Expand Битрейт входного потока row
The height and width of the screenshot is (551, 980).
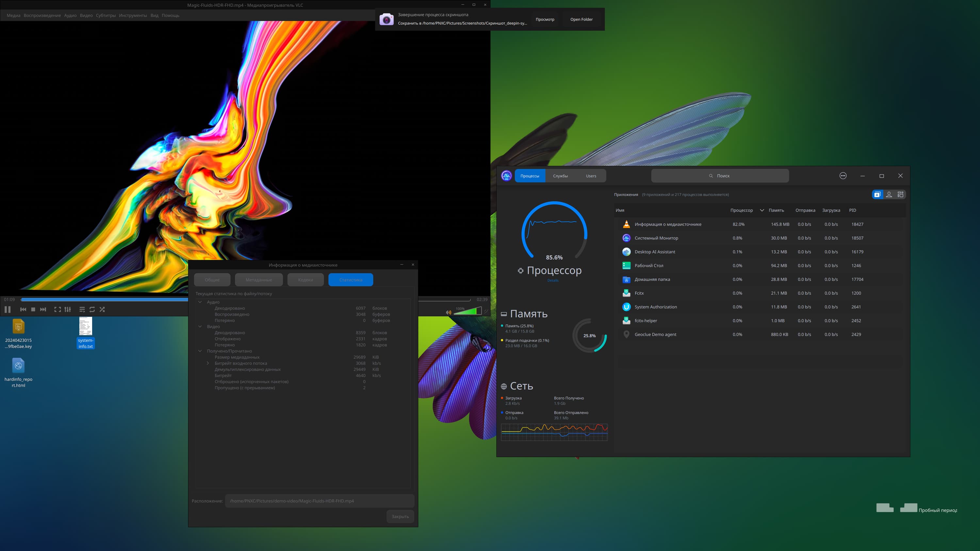pyautogui.click(x=208, y=363)
